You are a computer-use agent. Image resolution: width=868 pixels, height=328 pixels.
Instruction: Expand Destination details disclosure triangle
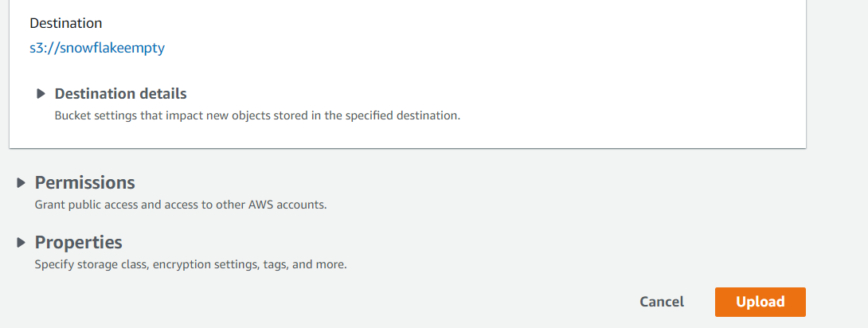[x=41, y=94]
